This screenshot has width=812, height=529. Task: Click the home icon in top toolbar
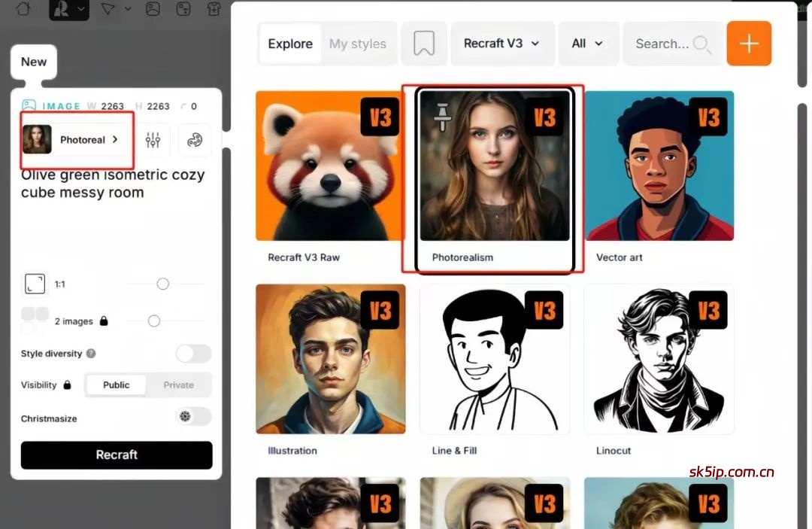coord(23,9)
